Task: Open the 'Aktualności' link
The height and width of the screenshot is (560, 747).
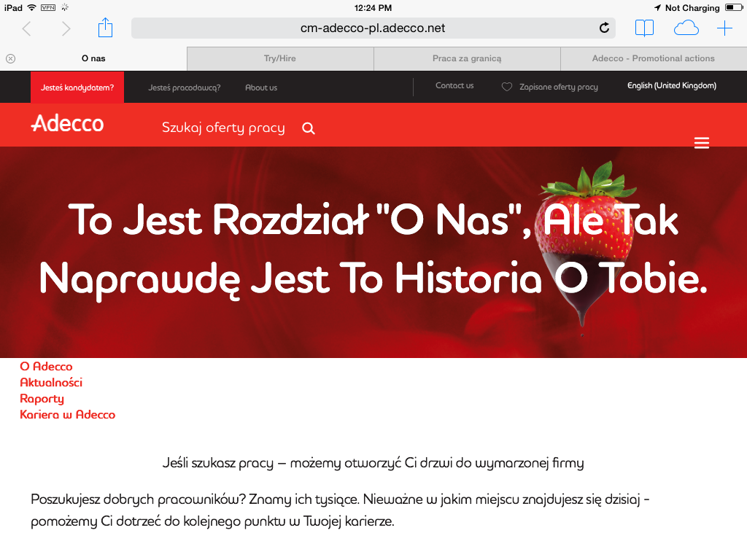Action: tap(51, 382)
